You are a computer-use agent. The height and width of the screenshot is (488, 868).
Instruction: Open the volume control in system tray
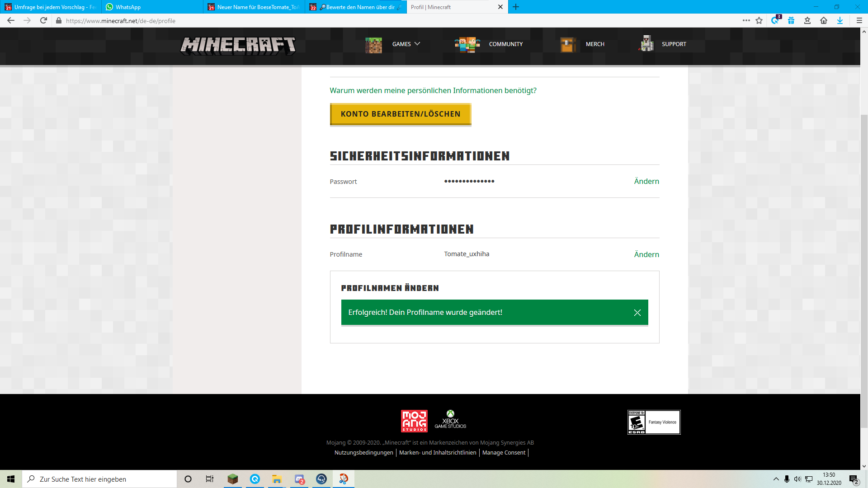pyautogui.click(x=797, y=479)
